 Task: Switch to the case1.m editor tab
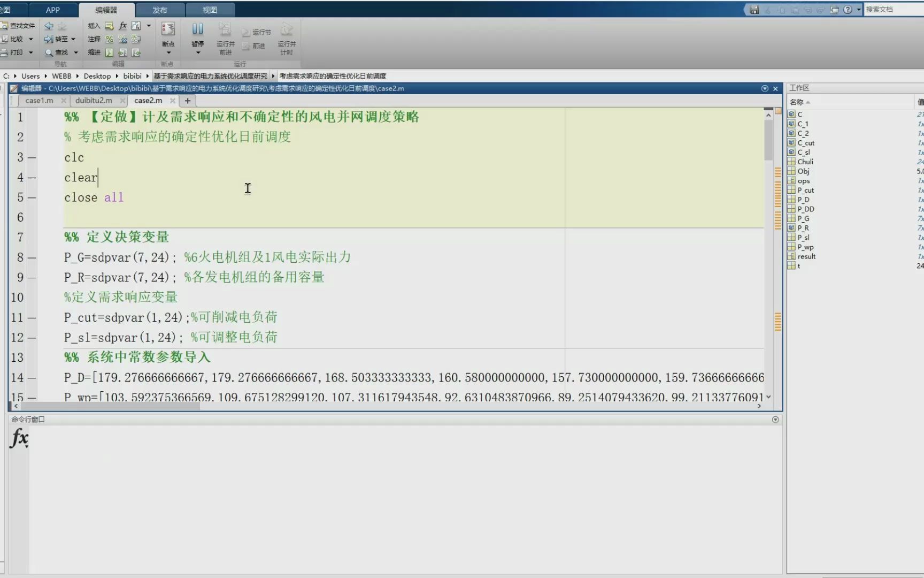[x=39, y=100]
